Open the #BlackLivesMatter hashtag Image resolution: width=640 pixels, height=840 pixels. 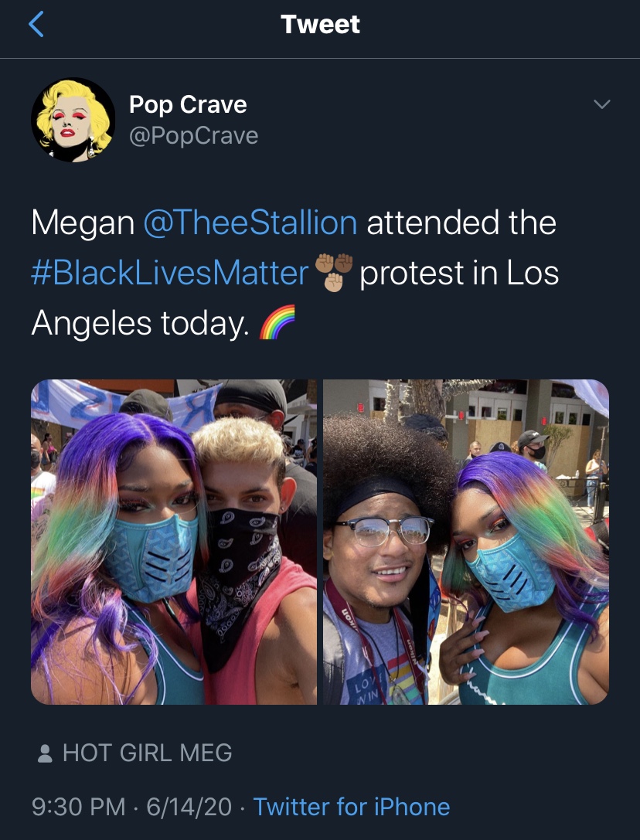[169, 273]
